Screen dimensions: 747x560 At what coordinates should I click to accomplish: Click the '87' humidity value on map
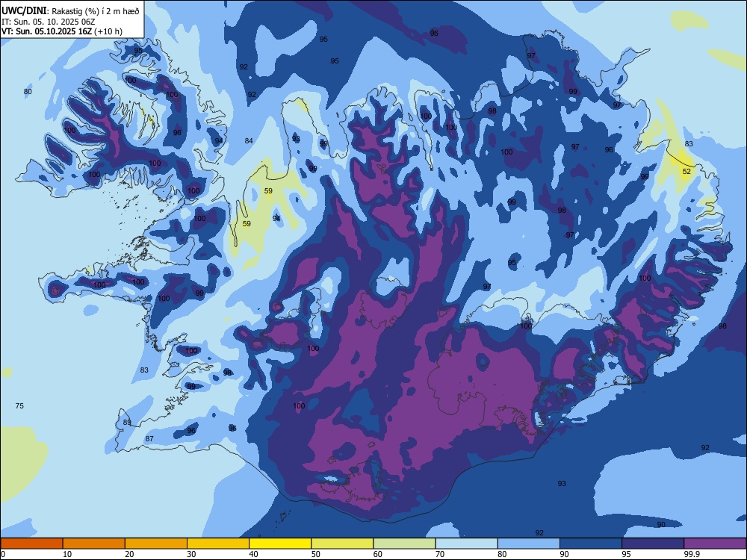coord(149,438)
